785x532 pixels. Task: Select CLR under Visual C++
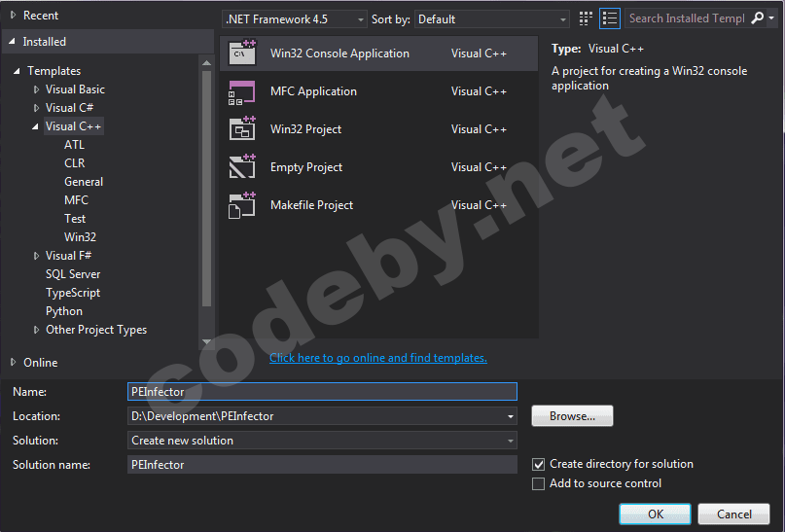74,163
